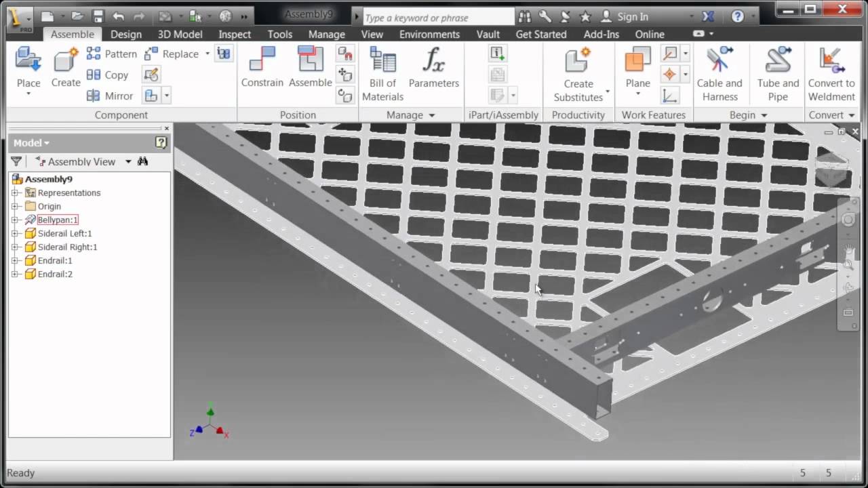Open the View tab
Viewport: 868px width, 488px height.
point(372,34)
